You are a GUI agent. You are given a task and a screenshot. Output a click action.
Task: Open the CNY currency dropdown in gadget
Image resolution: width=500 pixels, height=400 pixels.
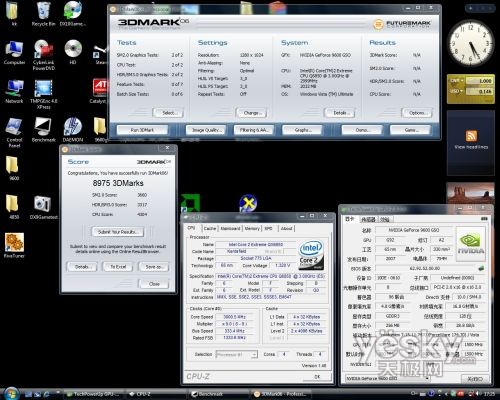point(456,81)
